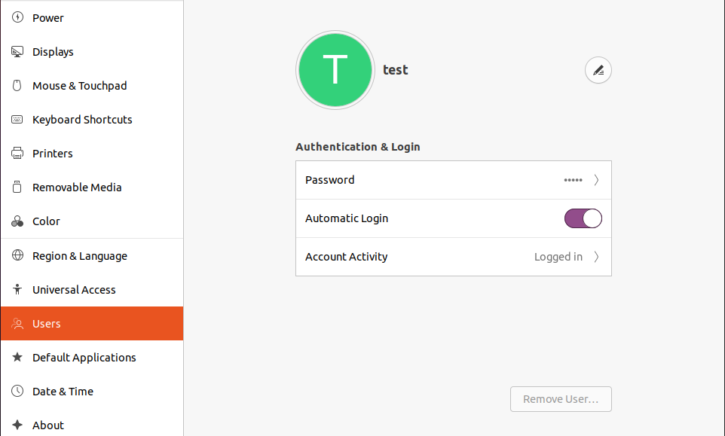Select the Color settings icon
This screenshot has height=436, width=725.
(17, 221)
